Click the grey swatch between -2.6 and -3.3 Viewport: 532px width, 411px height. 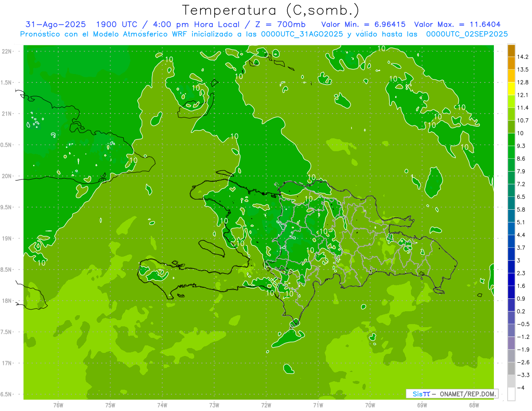coord(511,368)
